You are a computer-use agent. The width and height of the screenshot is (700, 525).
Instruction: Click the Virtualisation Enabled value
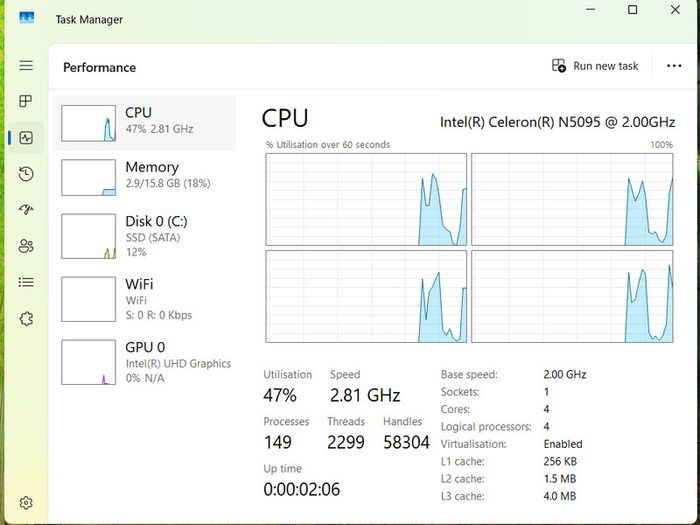pos(563,444)
